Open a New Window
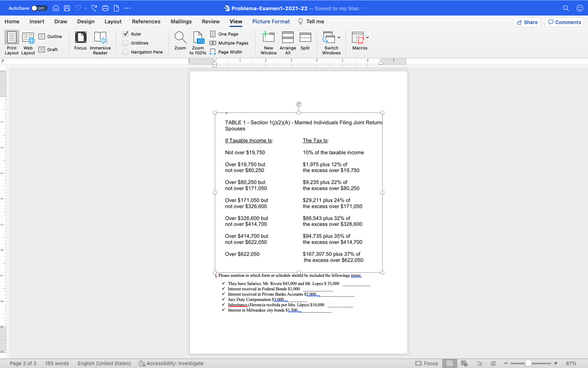The width and height of the screenshot is (588, 368). (x=269, y=43)
